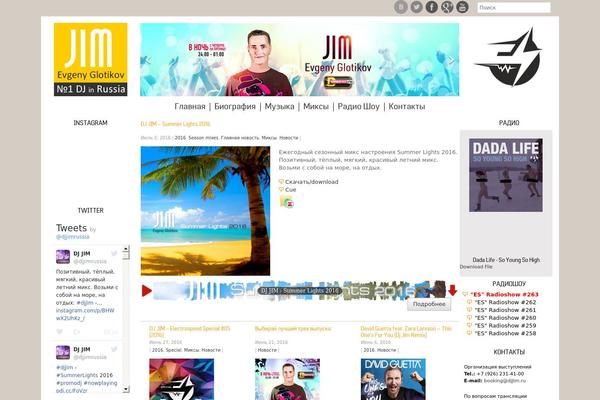Click the Новости category under the Guetta post
This screenshot has height=400, width=600.
click(386, 350)
